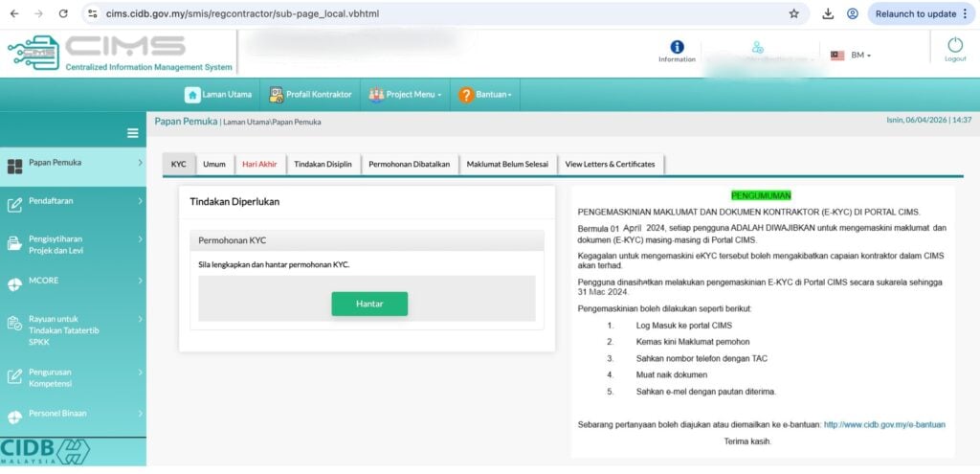Click Laman Utama house icon
Screen dimensions: 980x474
click(192, 95)
